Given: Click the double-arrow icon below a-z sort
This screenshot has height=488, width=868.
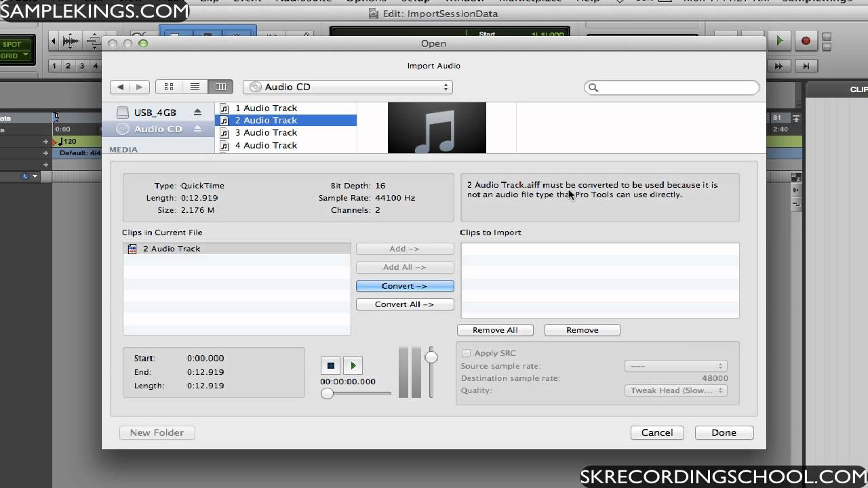Looking at the screenshot, I should [797, 191].
